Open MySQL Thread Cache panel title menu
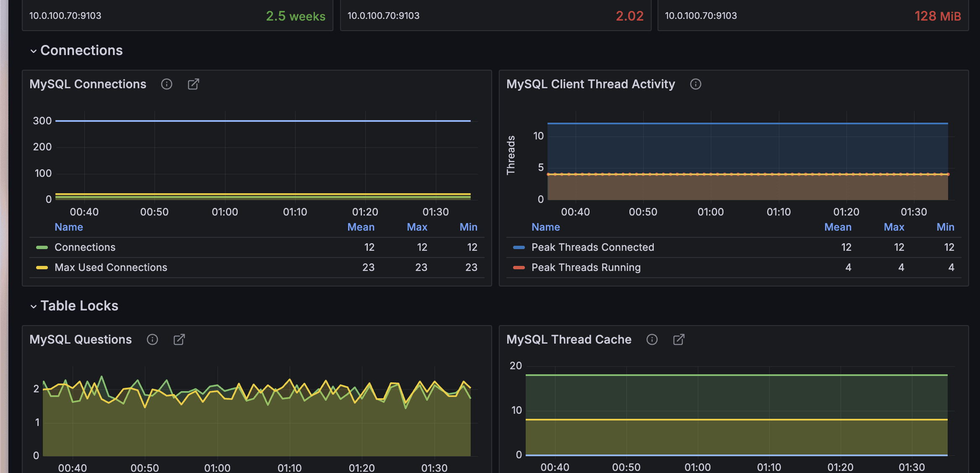980x473 pixels. click(569, 339)
